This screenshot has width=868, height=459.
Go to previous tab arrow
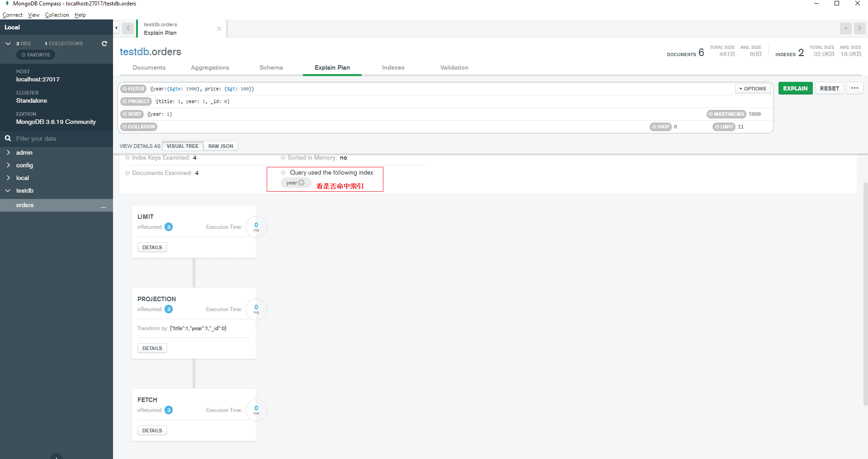tap(128, 28)
